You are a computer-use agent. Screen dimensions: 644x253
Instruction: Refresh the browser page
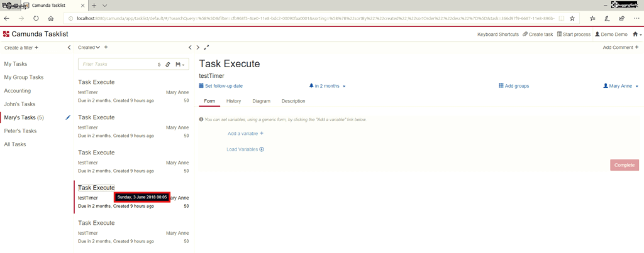(x=36, y=18)
